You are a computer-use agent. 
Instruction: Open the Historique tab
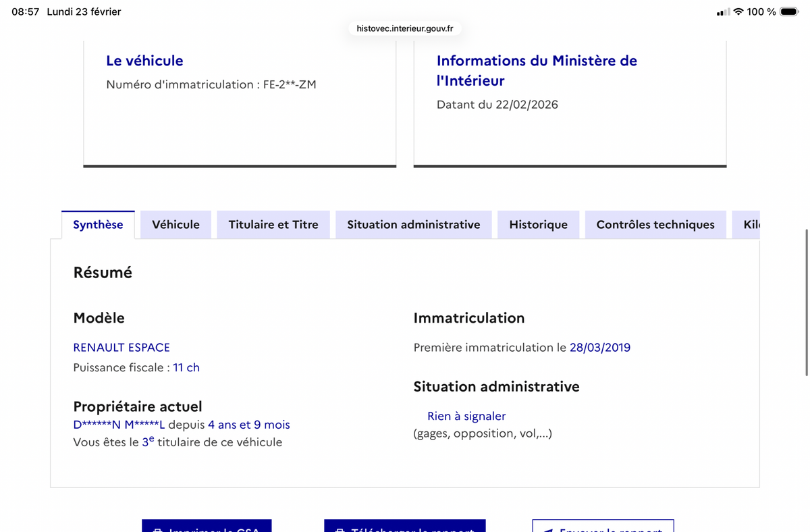pyautogui.click(x=538, y=224)
